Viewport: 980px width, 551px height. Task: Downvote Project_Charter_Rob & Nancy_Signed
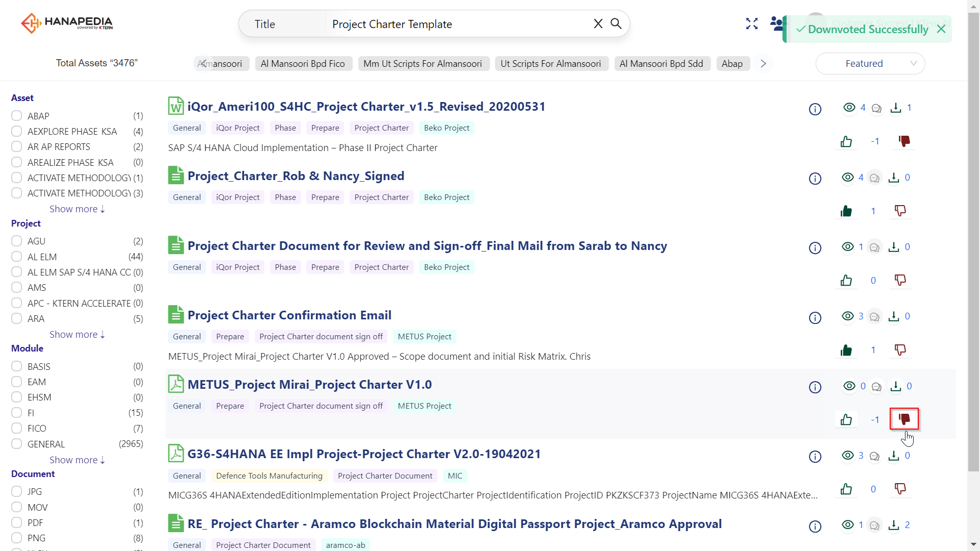(x=900, y=211)
